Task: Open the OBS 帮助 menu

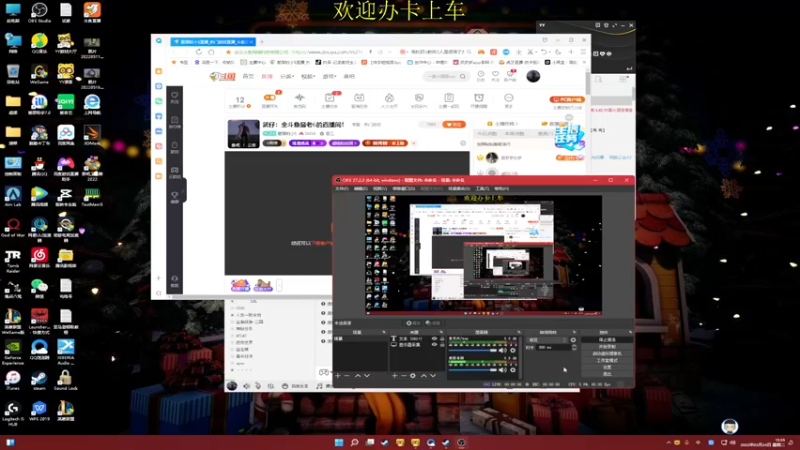Action: point(501,189)
